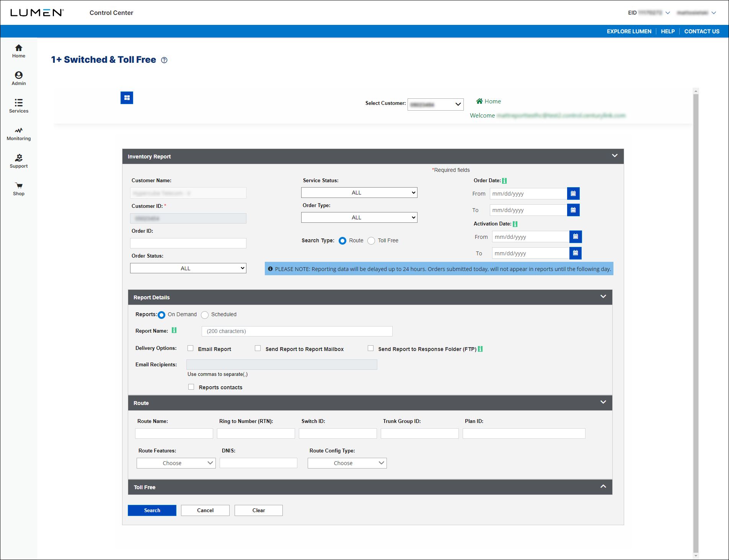This screenshot has height=560, width=729.
Task: Check the Reports contacts checkbox
Action: click(x=191, y=387)
